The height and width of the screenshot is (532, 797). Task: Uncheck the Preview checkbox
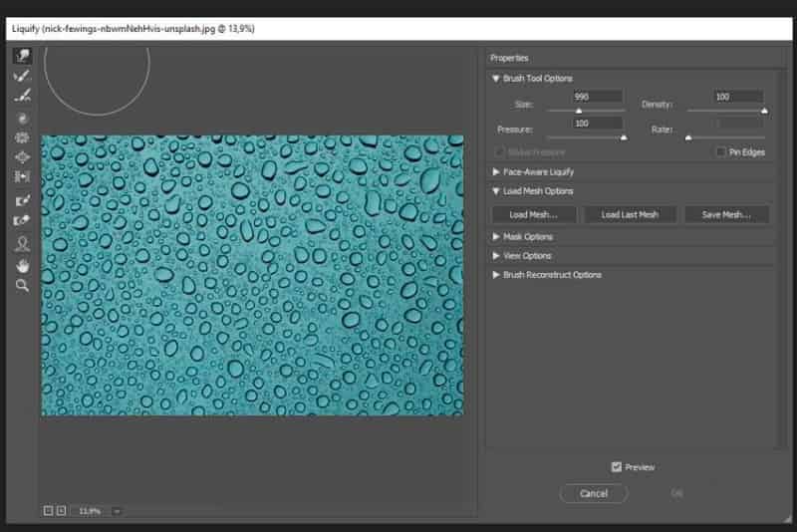(616, 467)
